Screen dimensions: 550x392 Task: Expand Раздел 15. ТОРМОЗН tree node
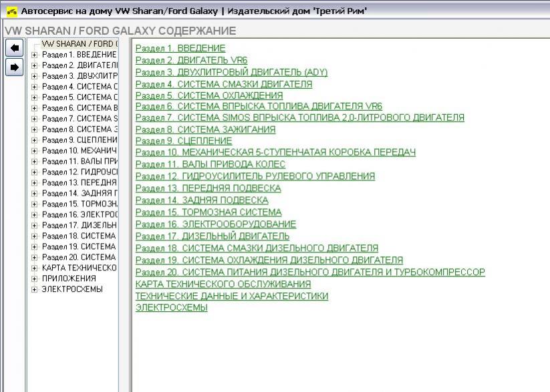(34, 204)
